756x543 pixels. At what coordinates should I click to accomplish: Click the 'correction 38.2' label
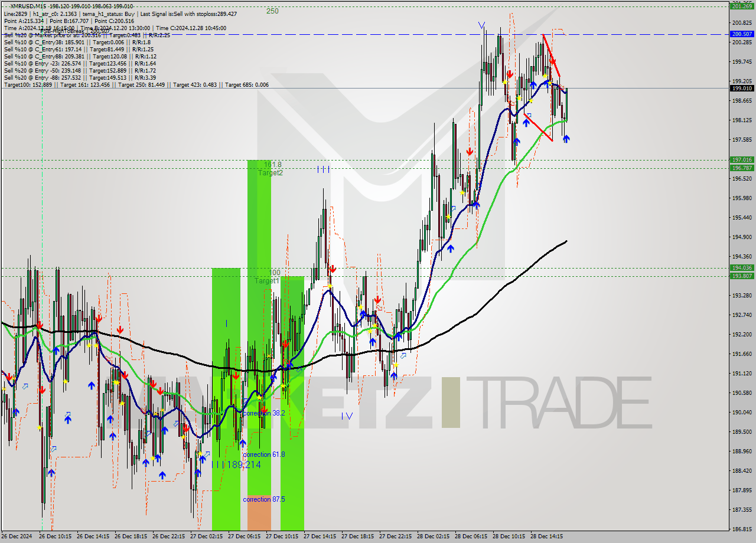tap(264, 413)
